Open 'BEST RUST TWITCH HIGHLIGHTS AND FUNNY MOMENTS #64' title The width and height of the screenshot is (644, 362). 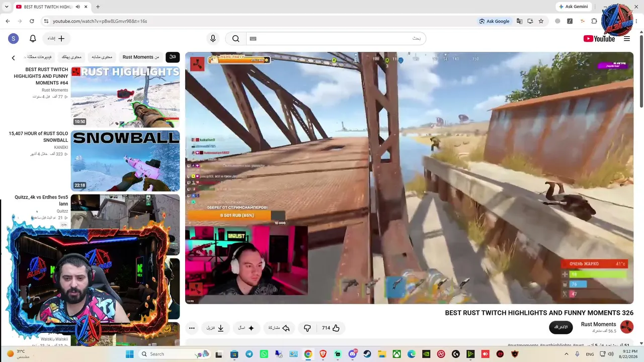click(41, 76)
